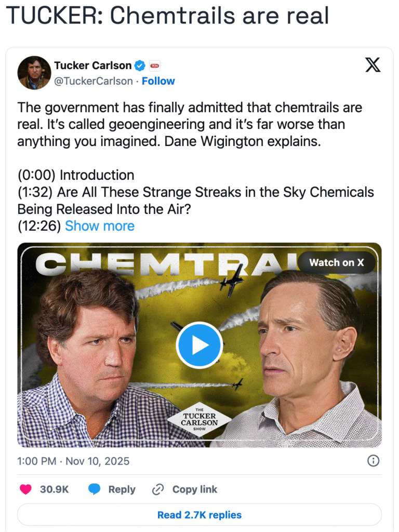Play the Chemtrails video
The height and width of the screenshot is (532, 399).
pos(199,345)
